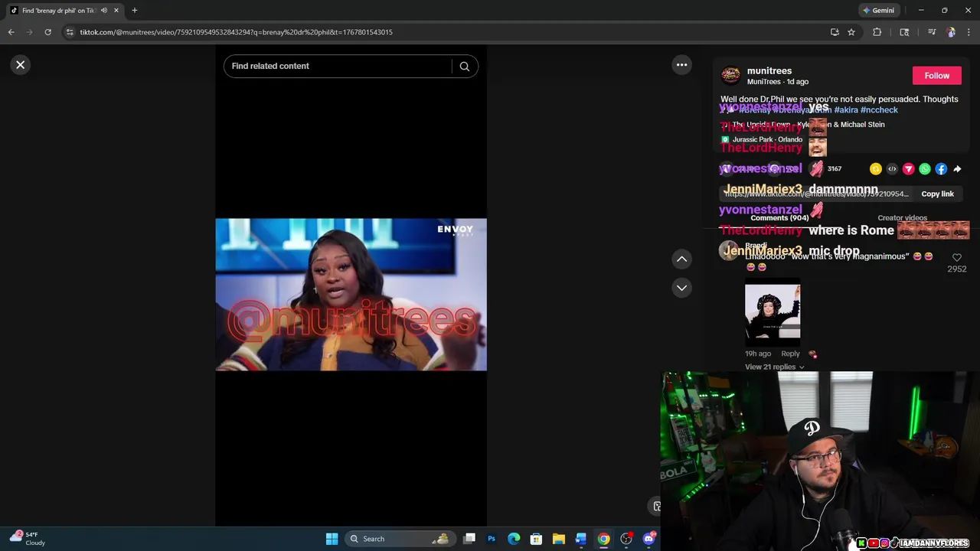980x551 pixels.
Task: Click the search magnifier icon in TikTok
Action: (x=464, y=67)
